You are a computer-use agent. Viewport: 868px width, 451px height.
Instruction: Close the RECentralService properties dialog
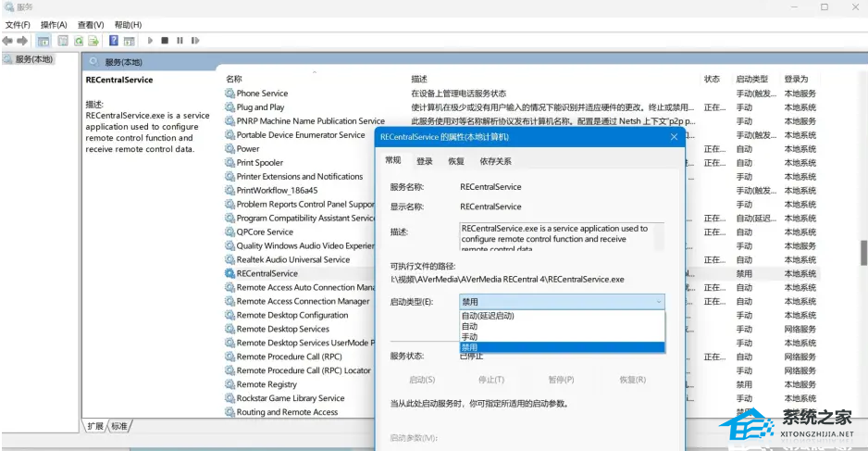[674, 137]
